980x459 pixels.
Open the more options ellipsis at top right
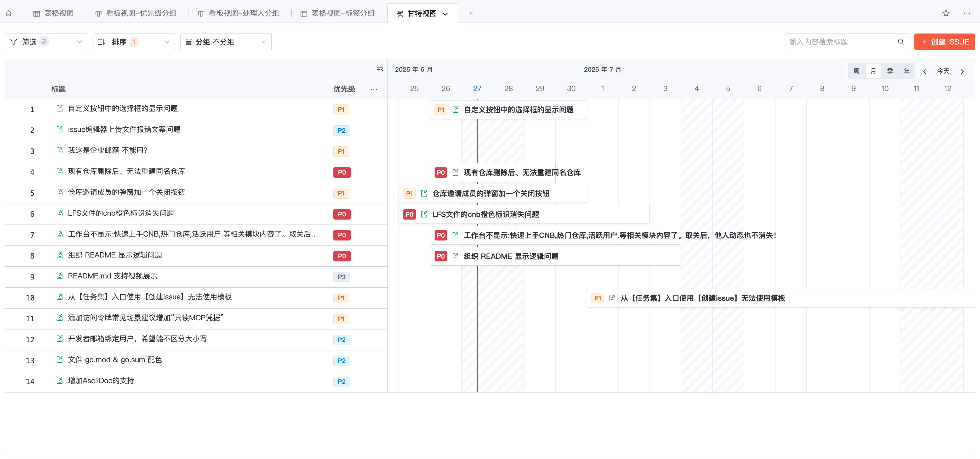967,13
